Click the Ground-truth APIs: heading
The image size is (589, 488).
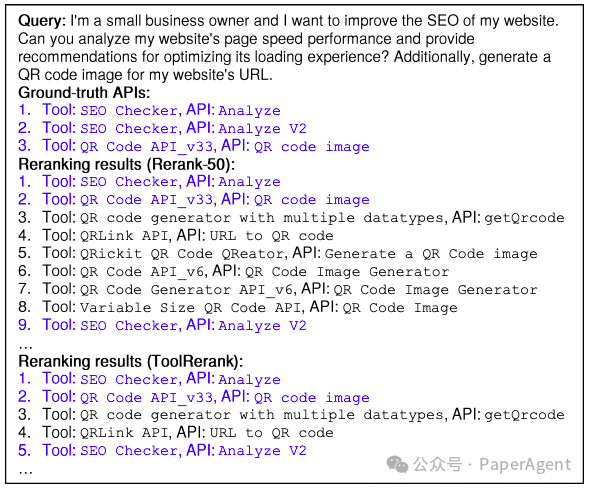coord(84,92)
